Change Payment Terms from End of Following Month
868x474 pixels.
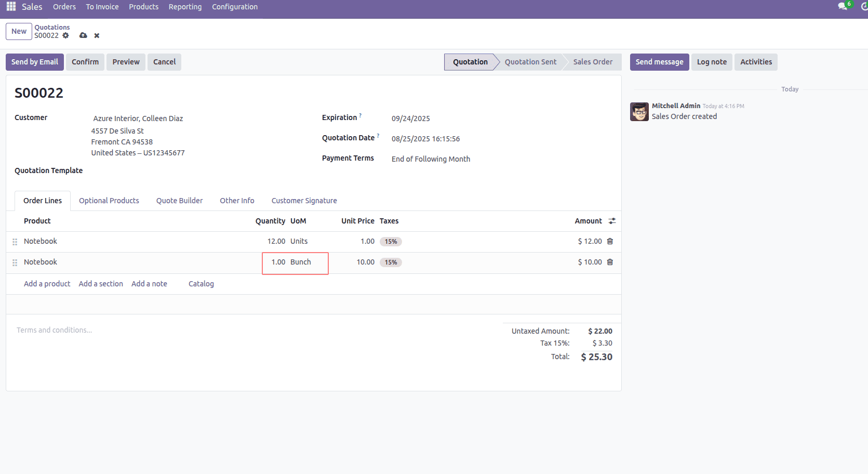point(431,159)
